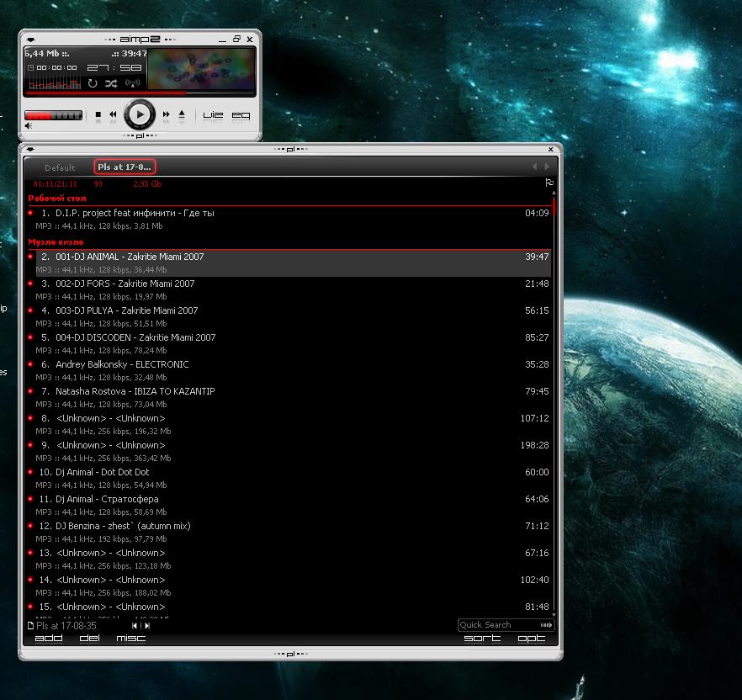This screenshot has height=700, width=742.
Task: Select track 'Dj Animal - Стратосфера'
Action: point(289,505)
